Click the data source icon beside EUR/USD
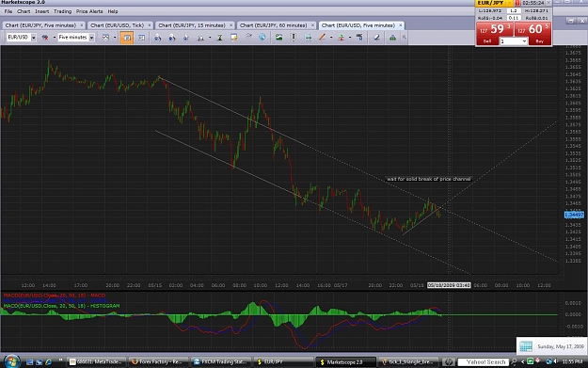 [45, 38]
